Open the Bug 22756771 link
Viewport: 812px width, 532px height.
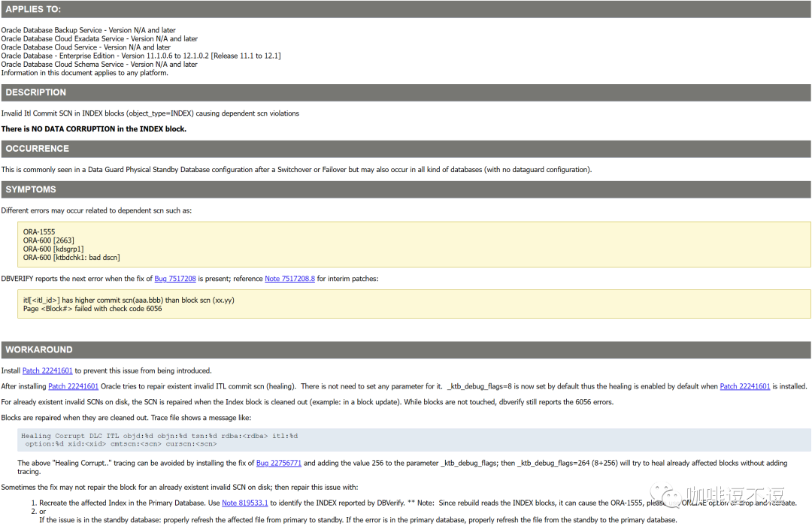coord(279,463)
